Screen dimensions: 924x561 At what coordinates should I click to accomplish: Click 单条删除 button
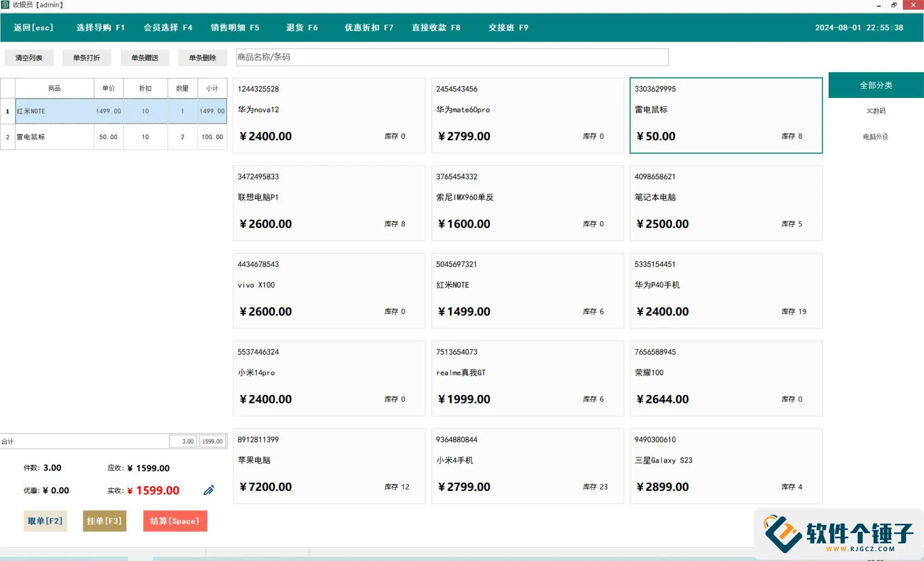click(x=203, y=58)
